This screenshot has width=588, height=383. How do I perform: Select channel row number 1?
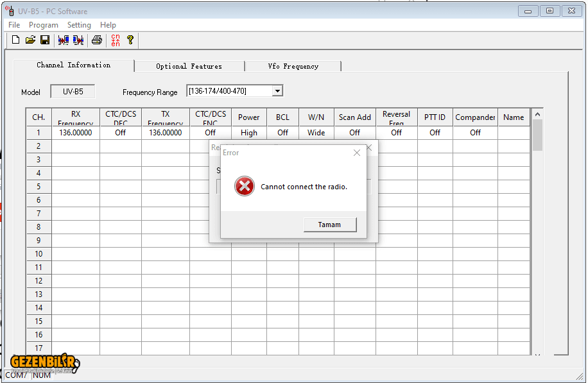point(39,133)
